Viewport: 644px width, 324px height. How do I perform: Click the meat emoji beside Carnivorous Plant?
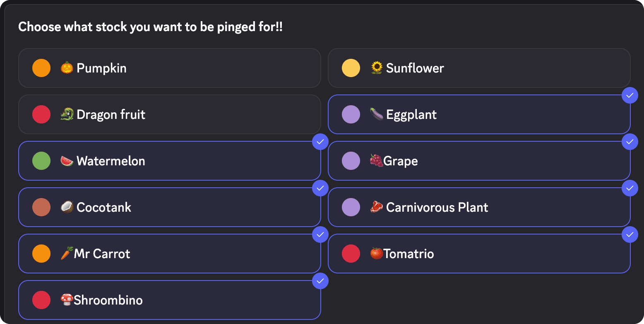[377, 207]
